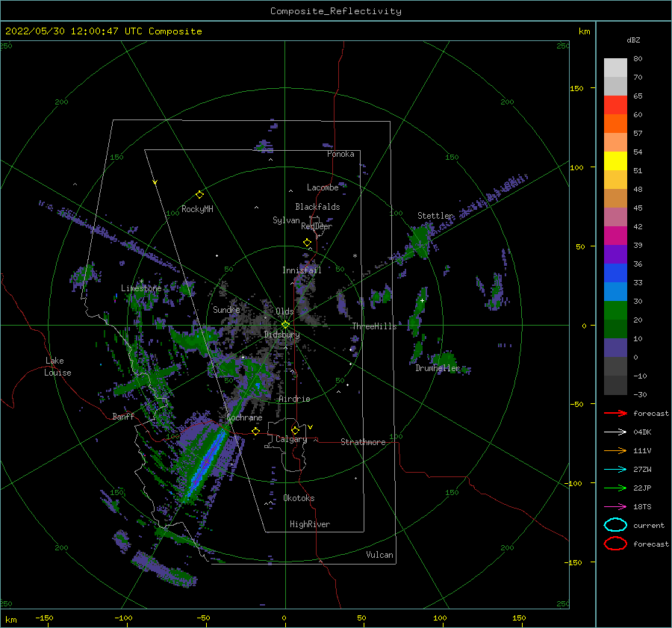Click the red forecast ellipse icon
This screenshot has width=672, height=628.
pyautogui.click(x=615, y=544)
